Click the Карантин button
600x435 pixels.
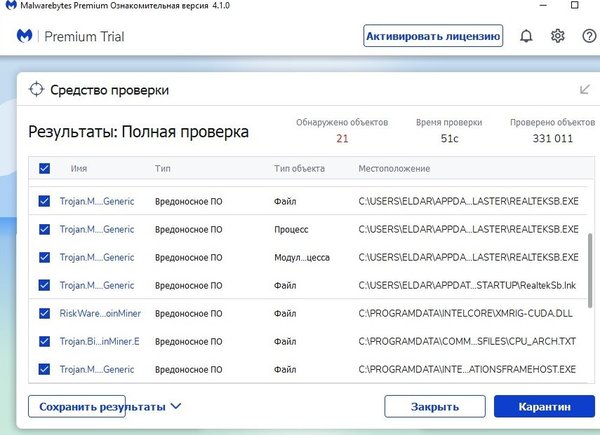544,406
